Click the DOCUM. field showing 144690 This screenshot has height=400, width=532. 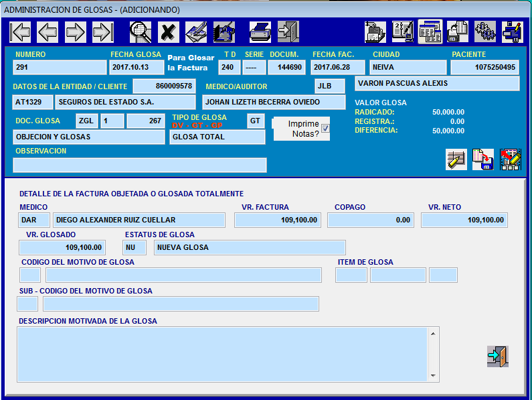pos(286,67)
